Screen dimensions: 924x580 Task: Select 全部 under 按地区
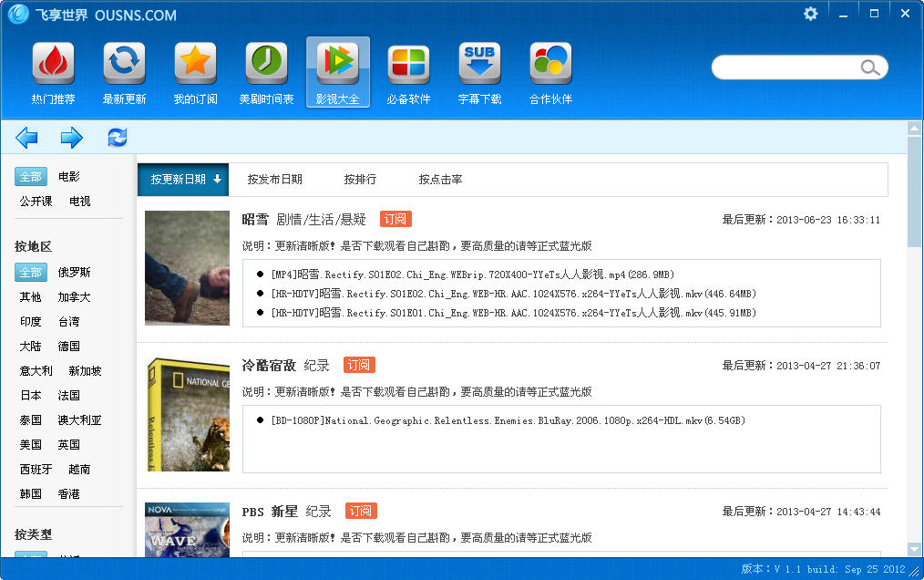click(31, 272)
